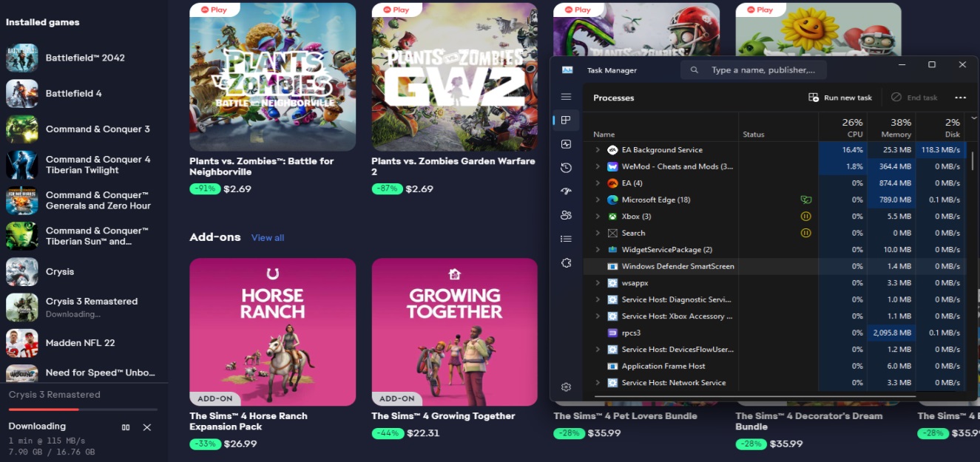Click WeMod process icon
Screen dimensions: 980x462
click(612, 166)
